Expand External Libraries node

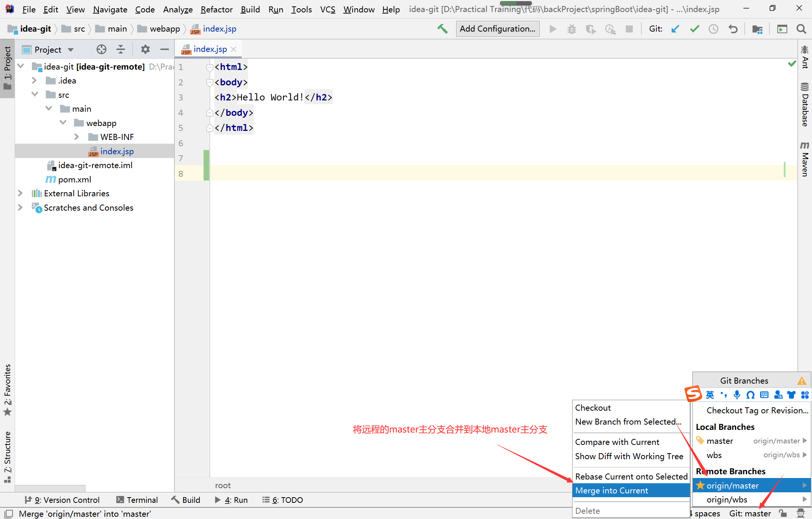click(20, 193)
